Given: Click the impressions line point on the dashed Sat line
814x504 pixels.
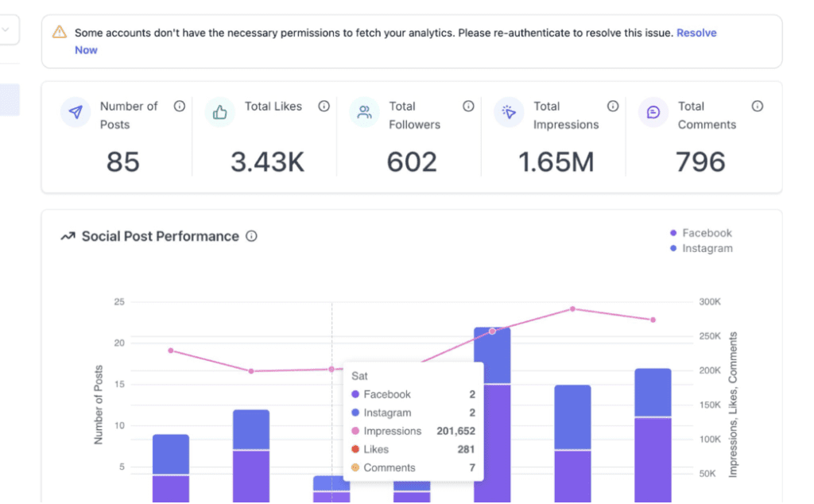Looking at the screenshot, I should tap(331, 369).
